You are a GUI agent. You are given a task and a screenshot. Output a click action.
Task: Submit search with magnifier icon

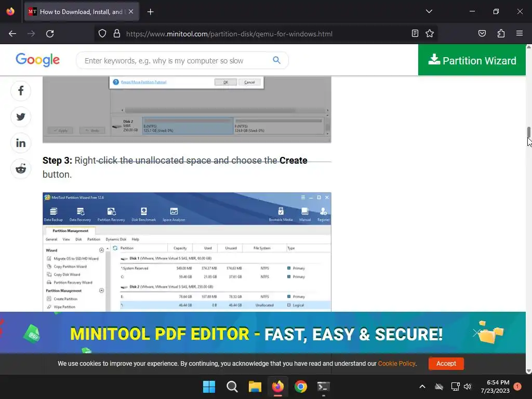pos(277,60)
